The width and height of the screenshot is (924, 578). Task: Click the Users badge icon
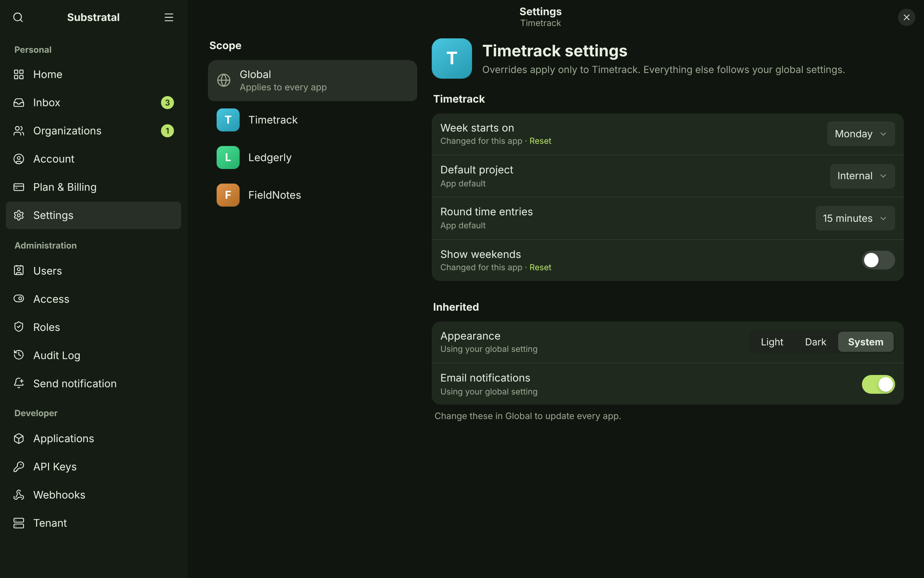19,271
